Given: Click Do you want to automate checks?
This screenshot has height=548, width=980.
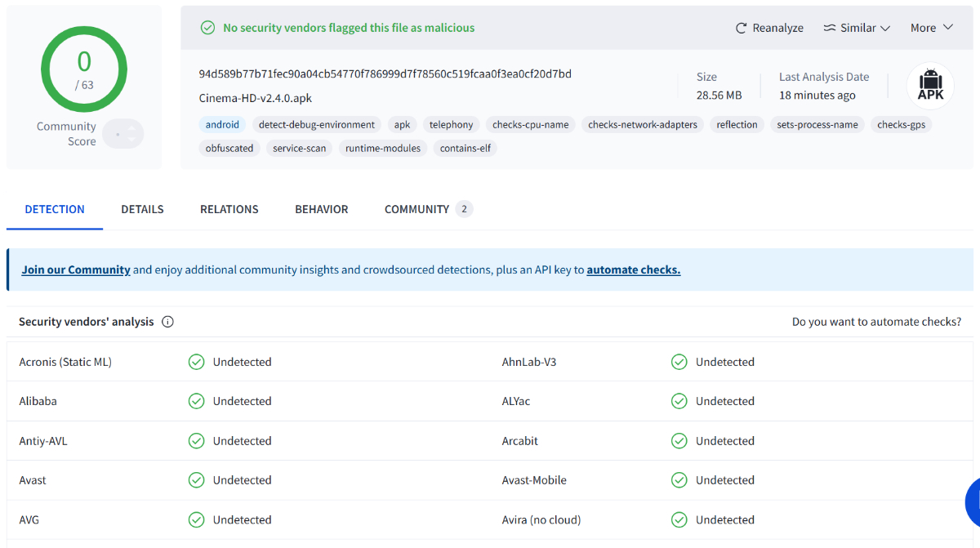Looking at the screenshot, I should [x=876, y=322].
